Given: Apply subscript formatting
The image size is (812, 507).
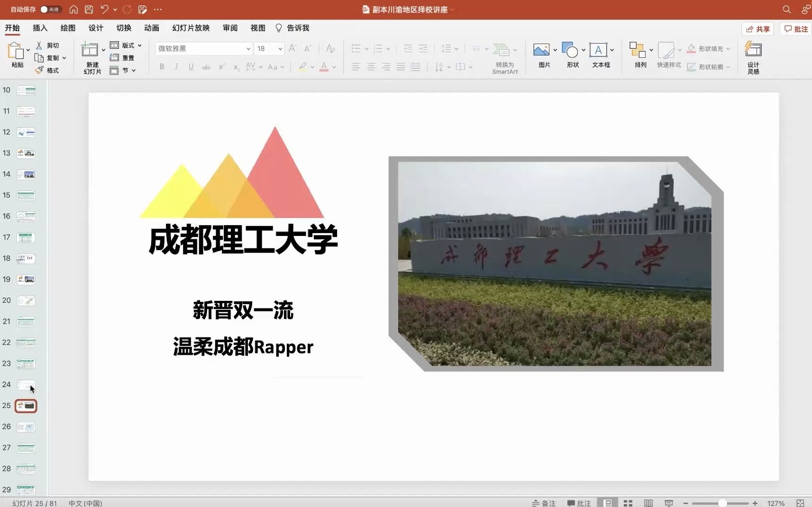Looking at the screenshot, I should (236, 67).
